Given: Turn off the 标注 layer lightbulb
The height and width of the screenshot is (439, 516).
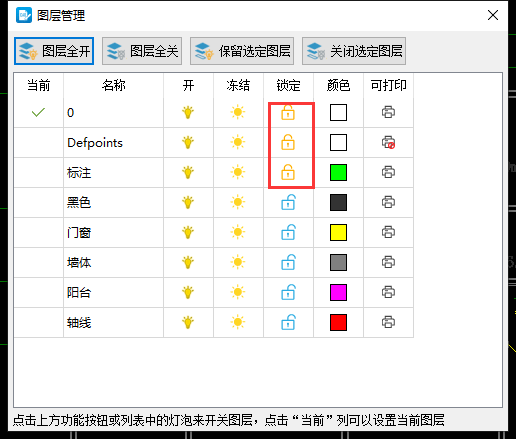Looking at the screenshot, I should (x=188, y=172).
